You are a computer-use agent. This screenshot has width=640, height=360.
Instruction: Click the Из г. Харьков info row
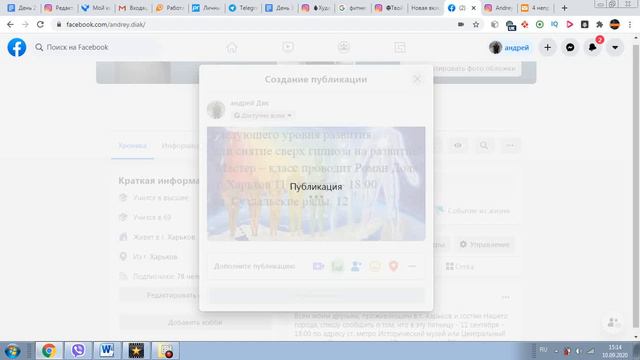pos(149,257)
